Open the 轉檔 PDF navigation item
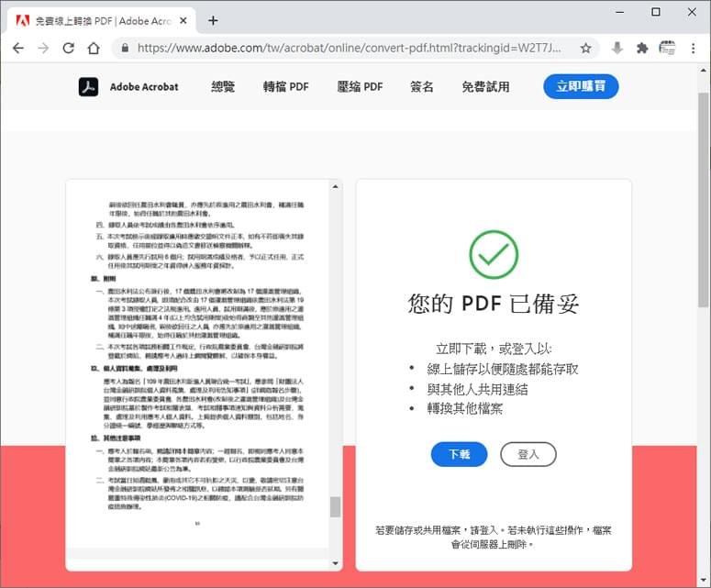The image size is (711, 588). pyautogui.click(x=285, y=86)
